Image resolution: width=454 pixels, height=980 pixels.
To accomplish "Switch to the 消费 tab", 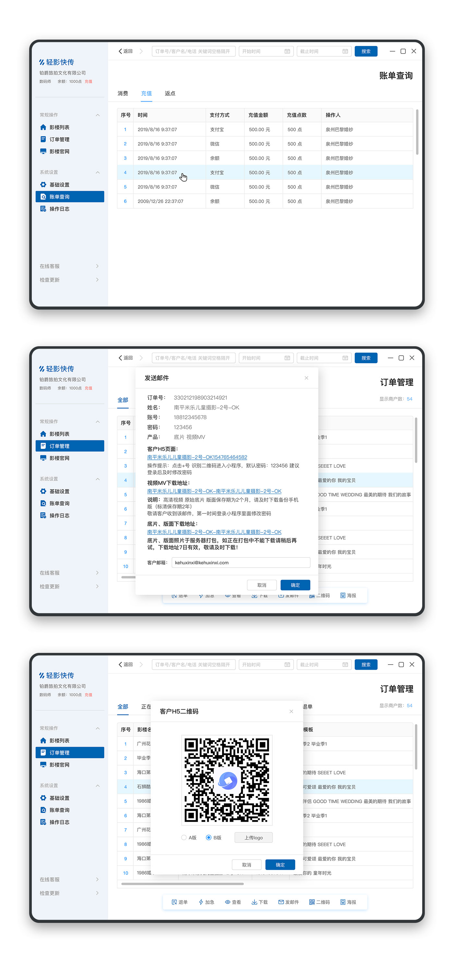I will click(123, 93).
